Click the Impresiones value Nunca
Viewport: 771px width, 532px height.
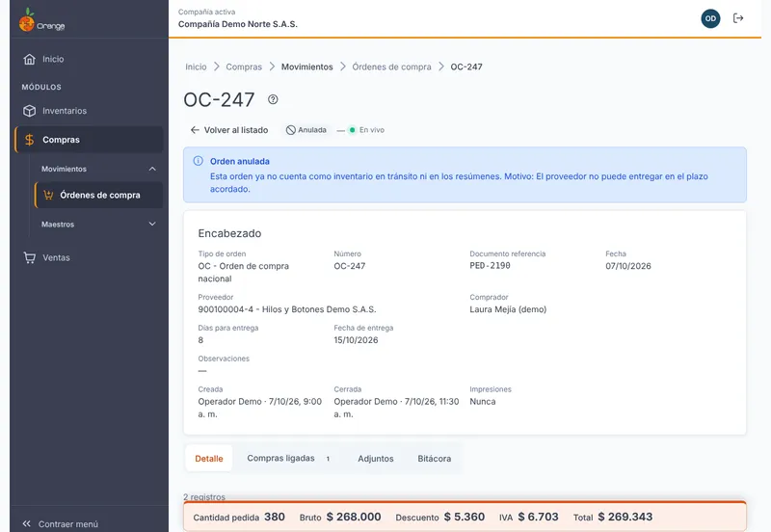483,402
